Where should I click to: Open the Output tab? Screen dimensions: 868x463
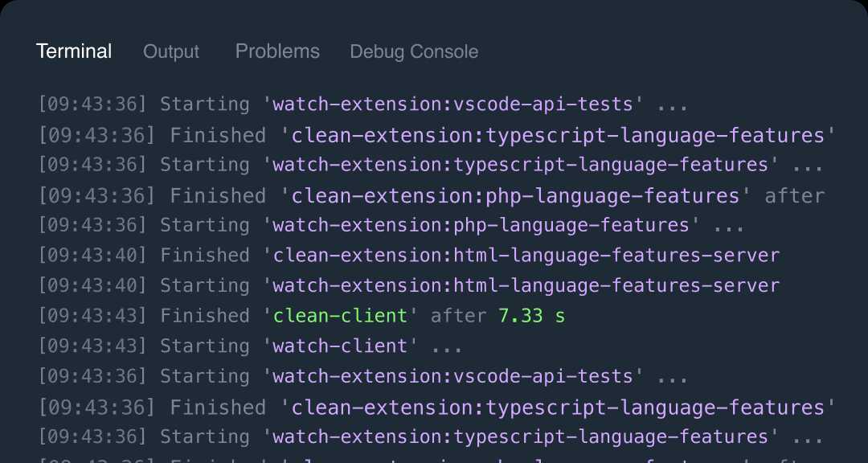pyautogui.click(x=170, y=51)
